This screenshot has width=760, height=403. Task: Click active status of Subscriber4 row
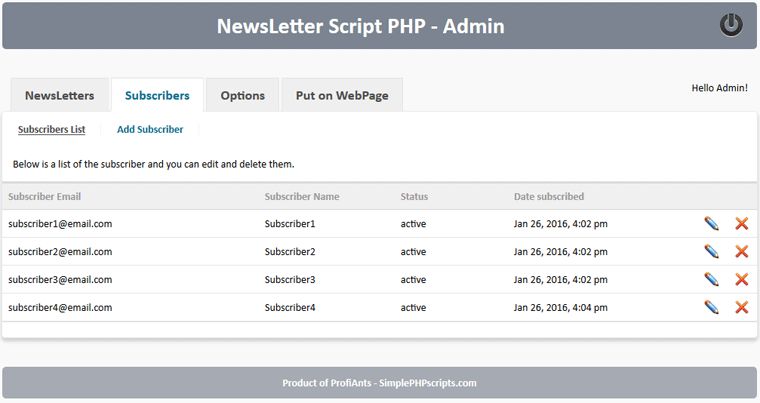(x=413, y=307)
